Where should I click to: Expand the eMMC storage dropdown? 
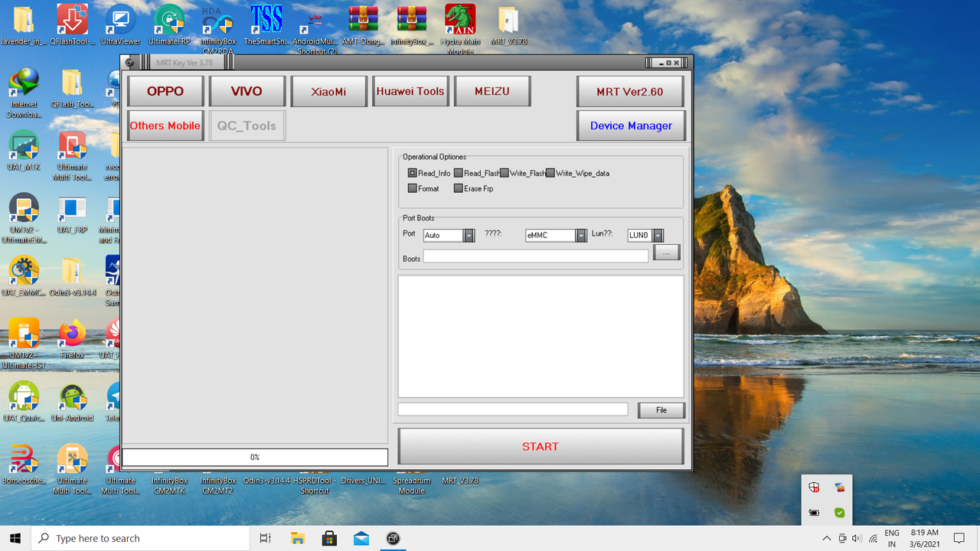(x=581, y=236)
